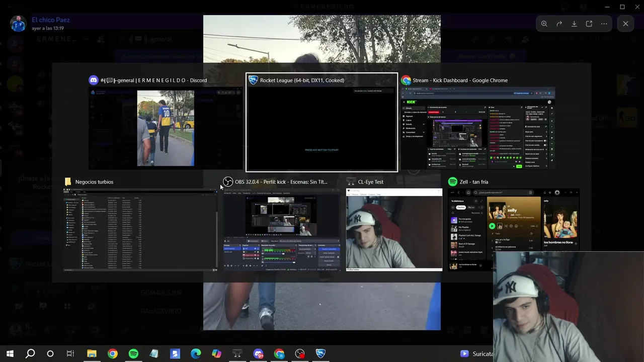Zoom in on the Discord image
644x362 pixels.
(544, 24)
